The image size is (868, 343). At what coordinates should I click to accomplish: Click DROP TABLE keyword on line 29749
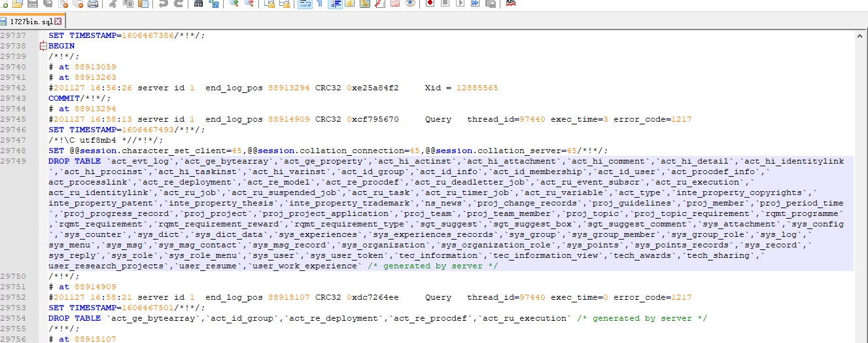75,161
